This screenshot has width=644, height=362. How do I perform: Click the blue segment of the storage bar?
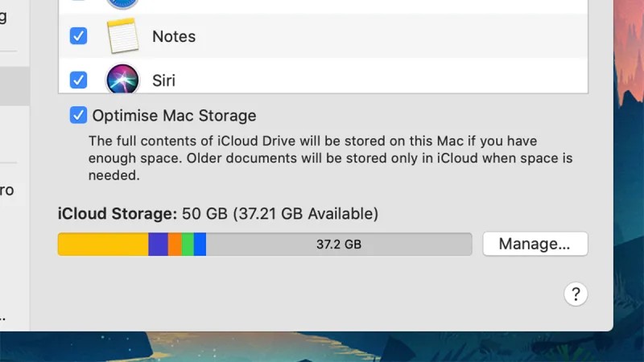coord(200,245)
